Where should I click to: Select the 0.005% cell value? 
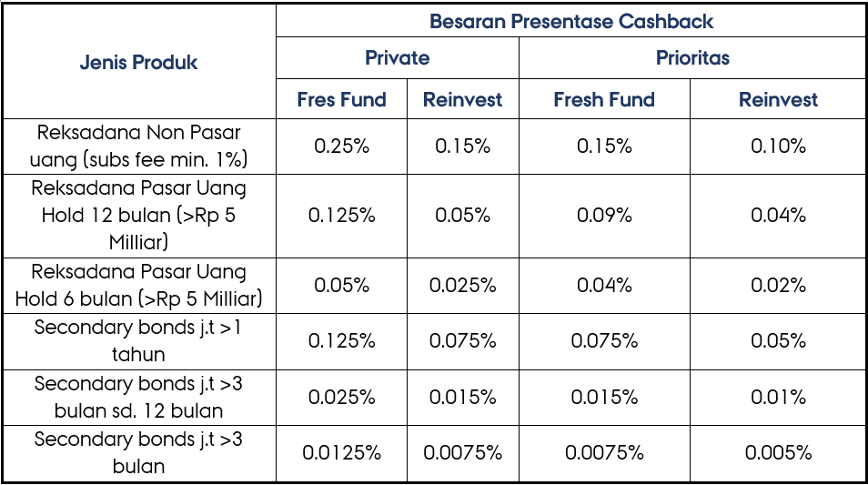(778, 452)
